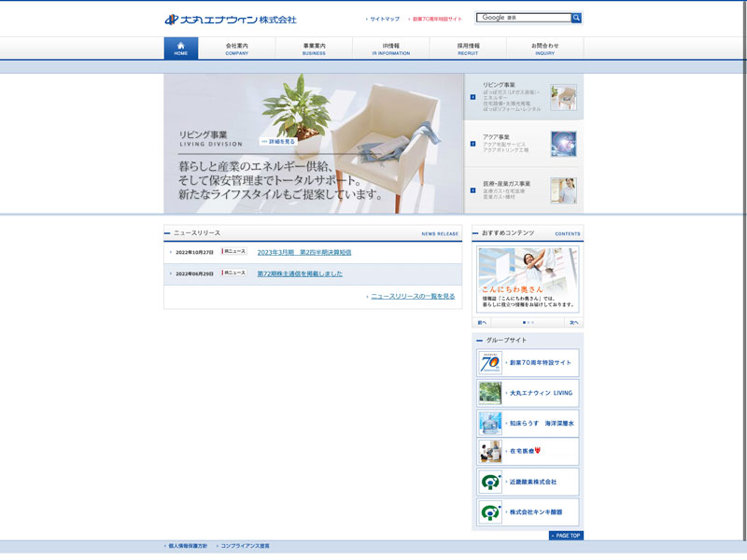
Task: Open the 在宅医療 group site banner
Action: 490,453
